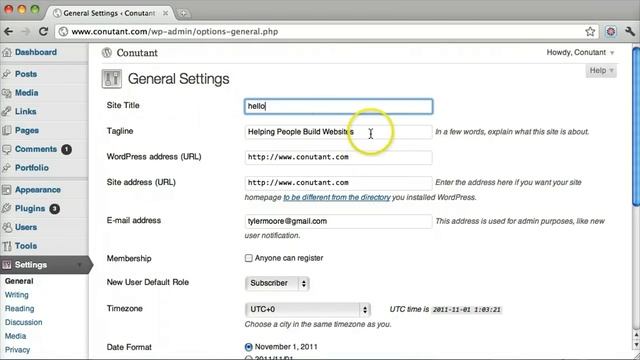640x360 pixels.
Task: Open the Comments menu
Action: [x=36, y=149]
